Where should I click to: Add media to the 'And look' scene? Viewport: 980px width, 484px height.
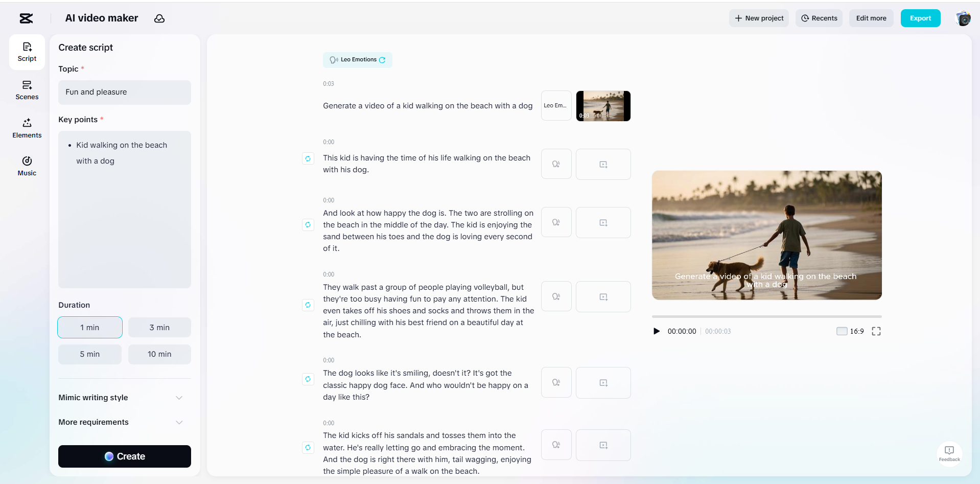pyautogui.click(x=603, y=223)
